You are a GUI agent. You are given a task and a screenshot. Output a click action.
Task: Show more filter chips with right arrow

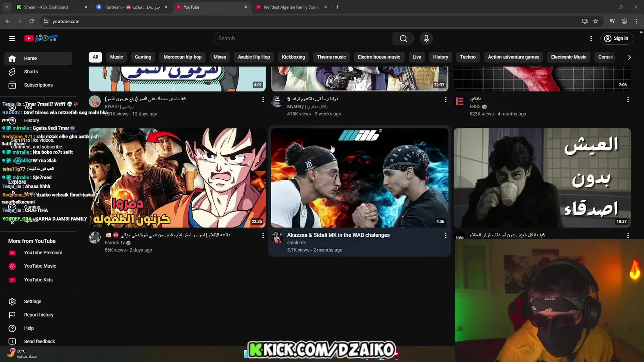click(629, 57)
